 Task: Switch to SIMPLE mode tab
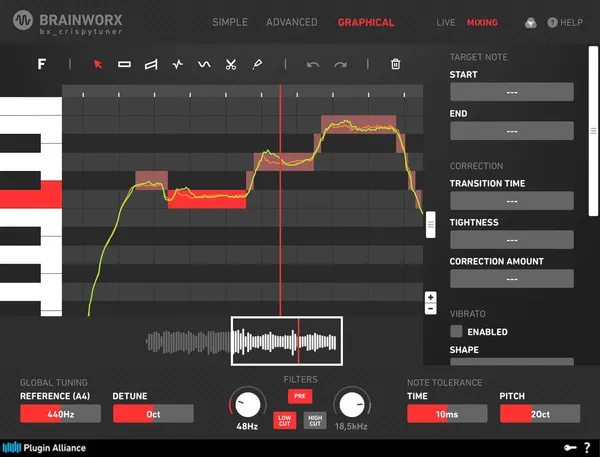point(230,22)
